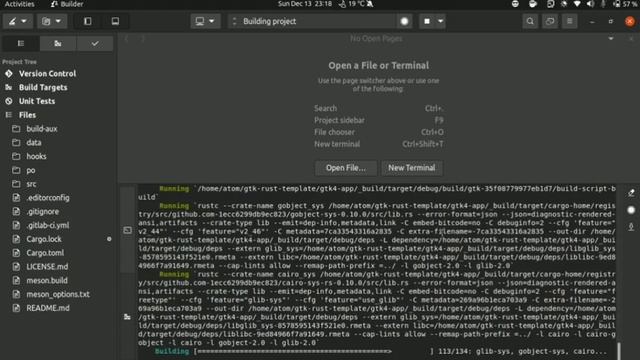Expand the po folder
Image resolution: width=640 pixels, height=360 pixels.
(31, 170)
